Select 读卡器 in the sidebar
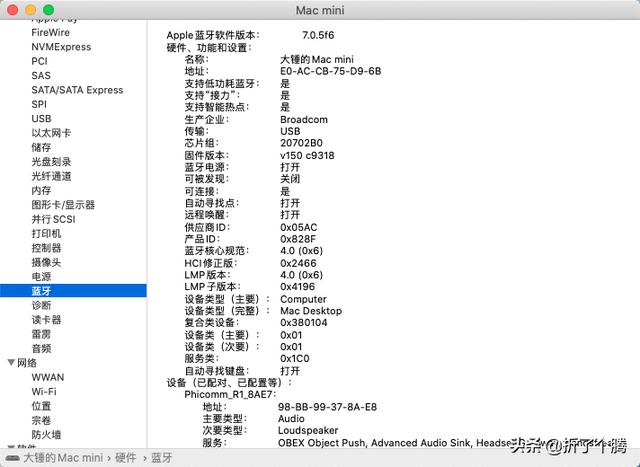The width and height of the screenshot is (640, 467). (x=46, y=320)
